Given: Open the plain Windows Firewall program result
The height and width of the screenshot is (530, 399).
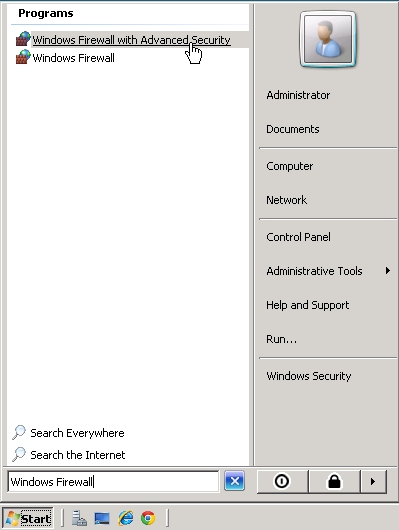Looking at the screenshot, I should (x=73, y=58).
